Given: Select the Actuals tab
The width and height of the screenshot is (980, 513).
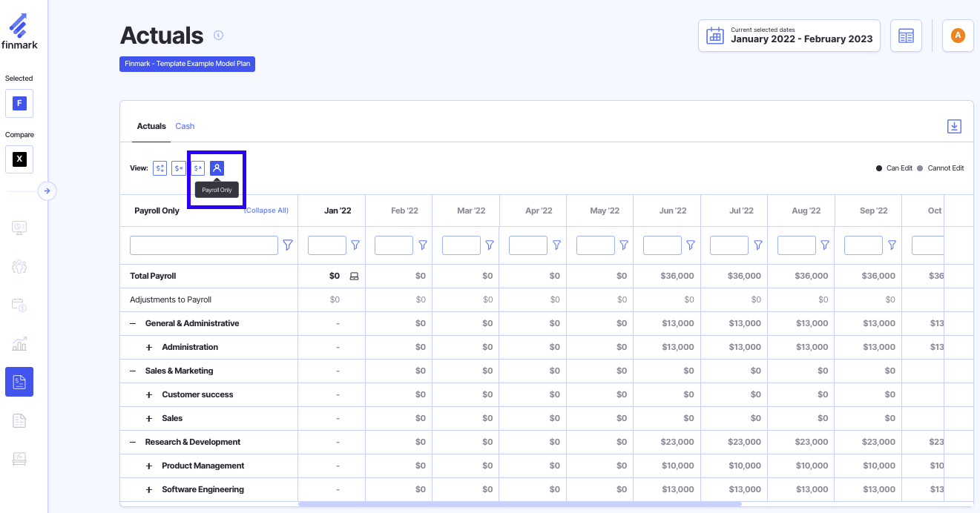Looking at the screenshot, I should tap(151, 126).
